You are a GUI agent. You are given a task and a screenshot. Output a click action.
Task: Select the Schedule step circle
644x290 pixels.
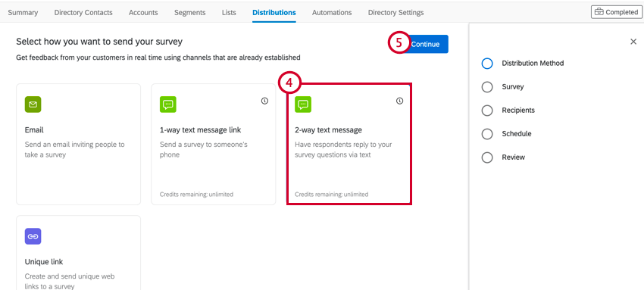point(487,134)
